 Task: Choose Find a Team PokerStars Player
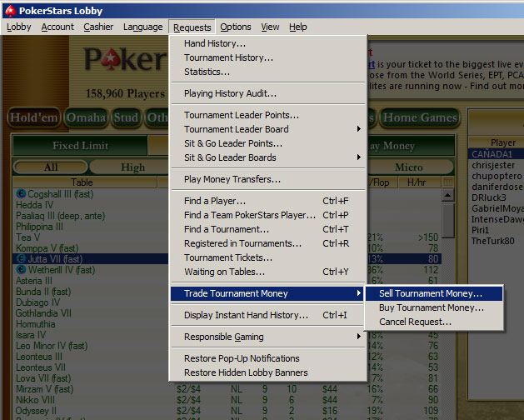[267, 215]
